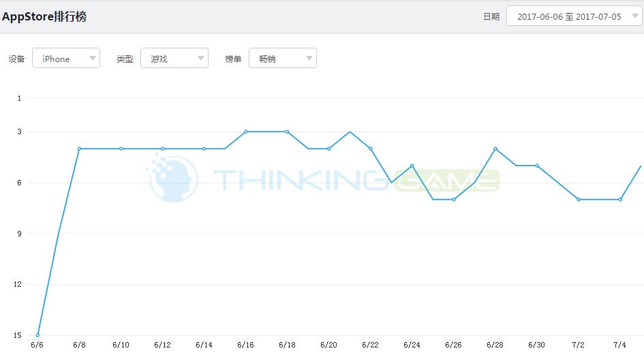Select the 6/28 data point marker
The height and width of the screenshot is (355, 644).
click(x=495, y=149)
